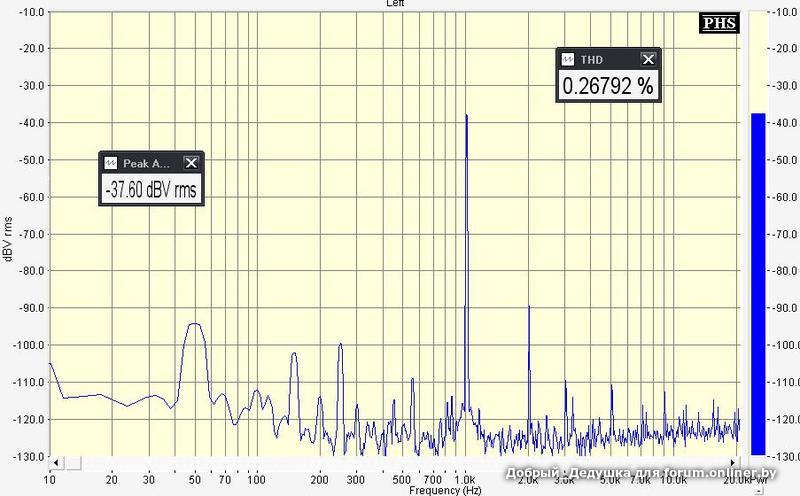Click the -10.0 label on left axis
800x496 pixels.
pos(32,11)
